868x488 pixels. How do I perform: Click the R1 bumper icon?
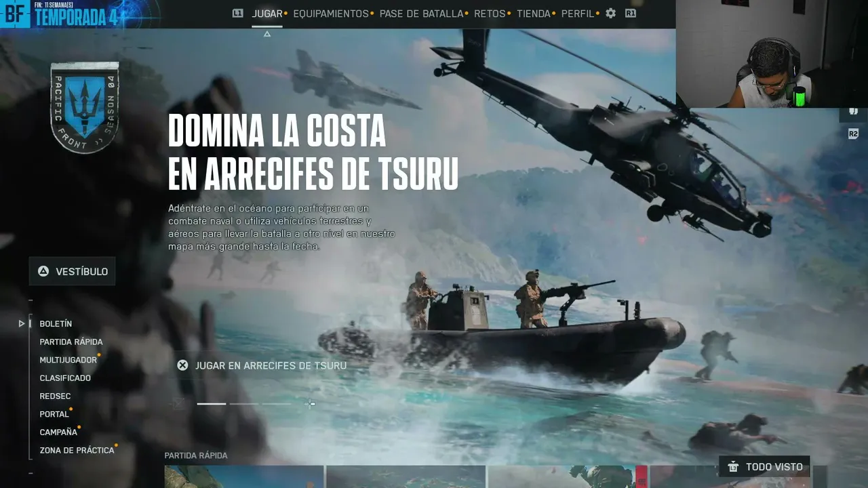(x=631, y=13)
